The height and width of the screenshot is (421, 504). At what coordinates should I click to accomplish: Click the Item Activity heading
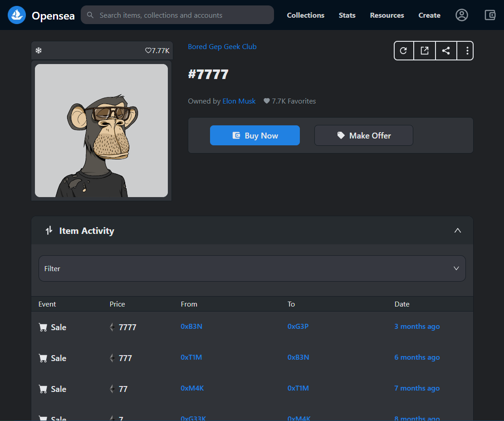point(87,231)
